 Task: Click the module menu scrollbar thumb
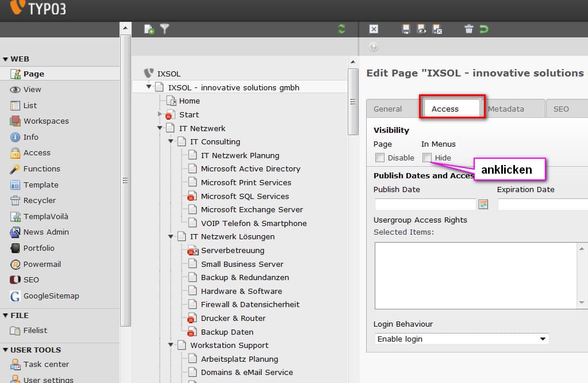coord(125,181)
